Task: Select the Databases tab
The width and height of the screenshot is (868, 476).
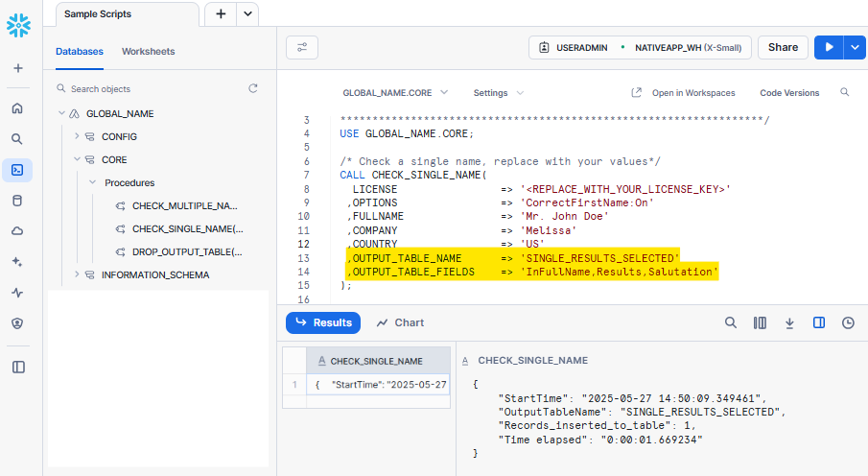Action: tap(80, 52)
